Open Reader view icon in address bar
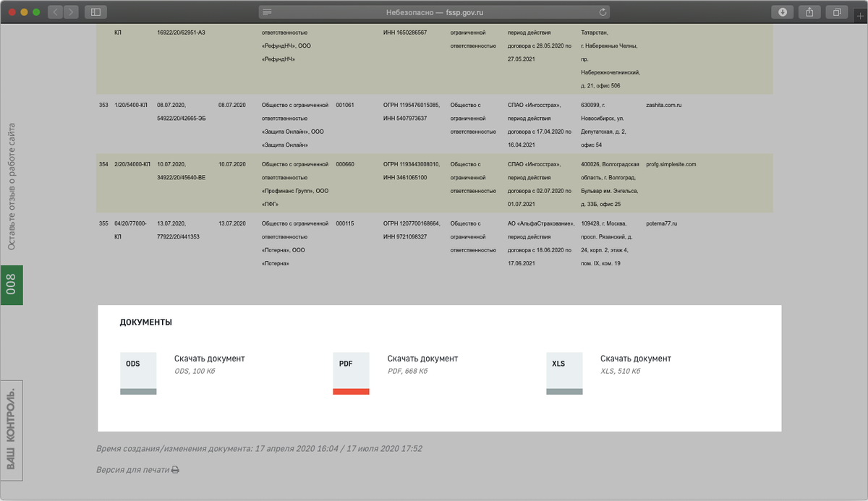 [268, 12]
